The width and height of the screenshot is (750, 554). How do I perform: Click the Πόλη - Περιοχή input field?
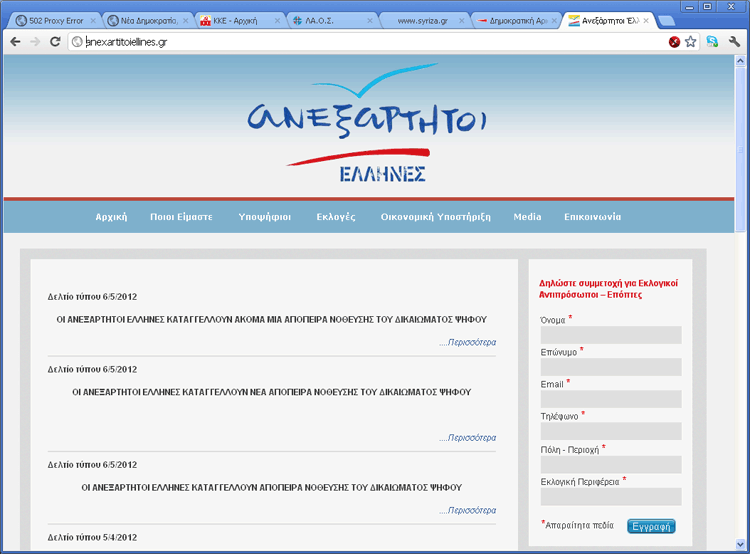[611, 465]
